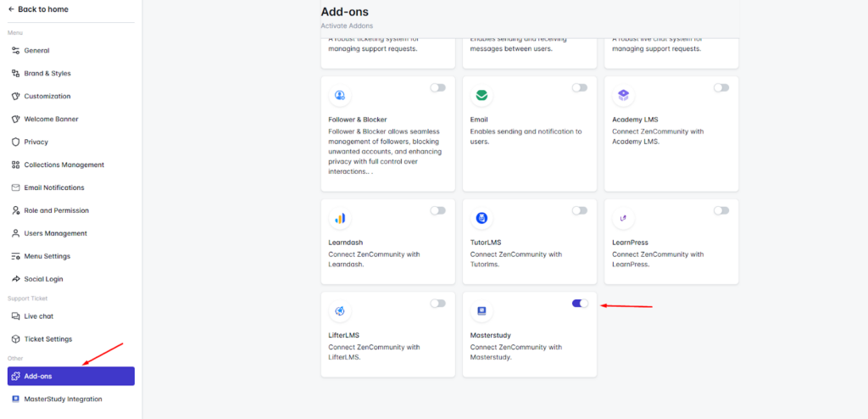Click the Welcome Banner sidebar icon
This screenshot has height=419, width=868.
[15, 119]
